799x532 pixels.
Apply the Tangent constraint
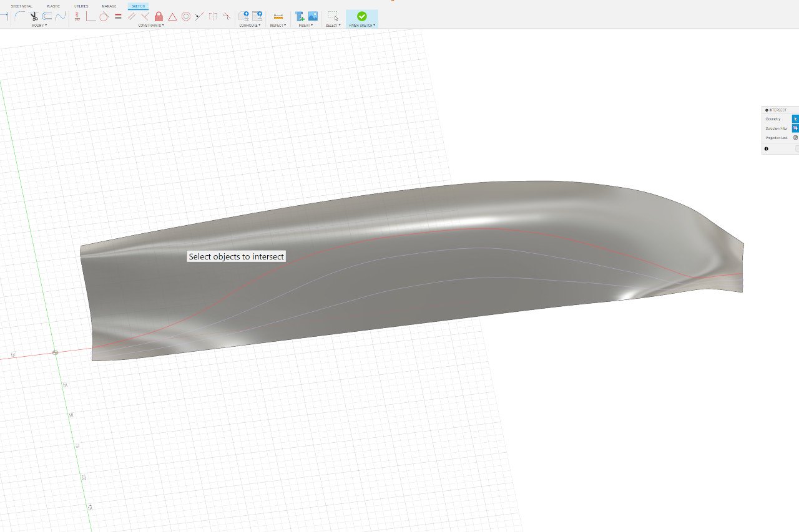104,16
